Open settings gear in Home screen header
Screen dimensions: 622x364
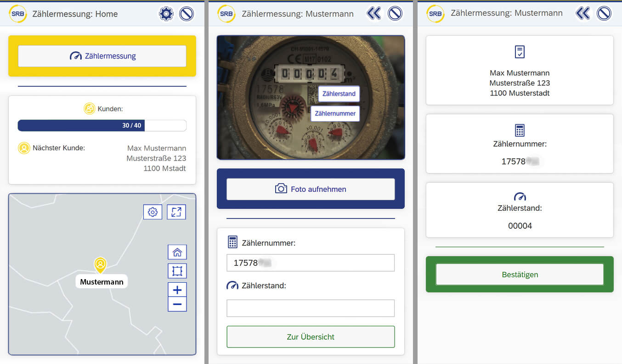166,14
